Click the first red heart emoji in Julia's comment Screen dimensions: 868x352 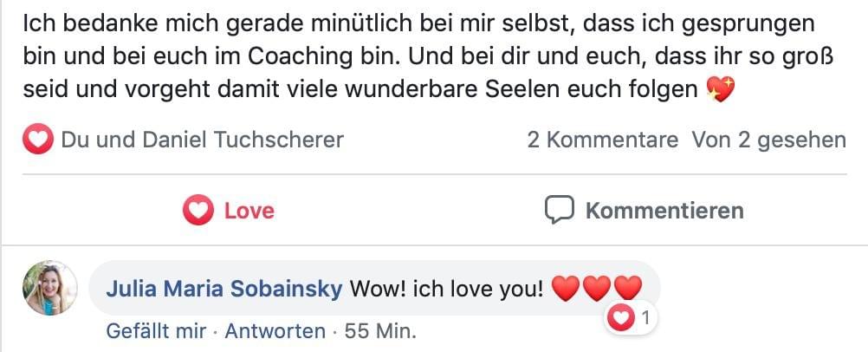click(565, 289)
